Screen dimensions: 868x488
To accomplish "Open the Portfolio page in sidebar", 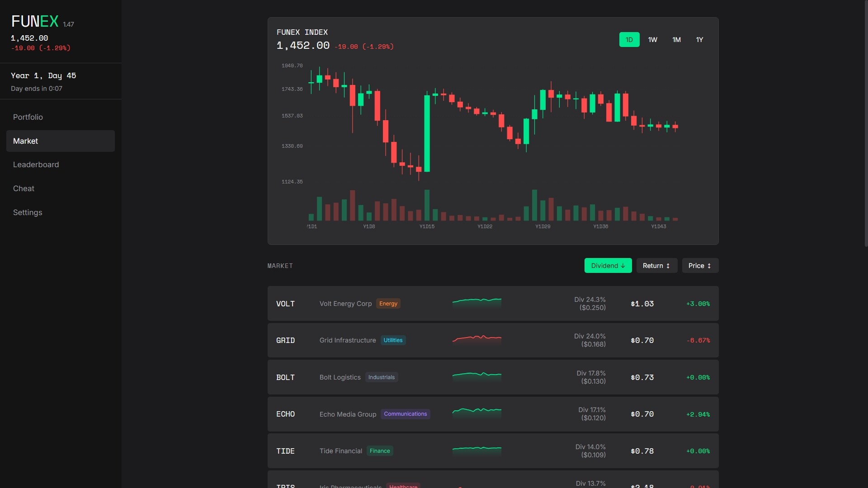I will coord(61,117).
